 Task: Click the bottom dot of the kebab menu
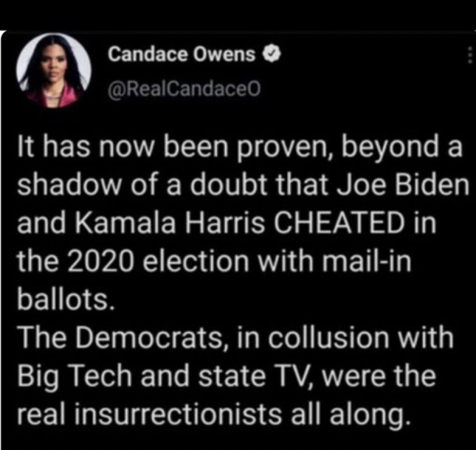[x=470, y=61]
